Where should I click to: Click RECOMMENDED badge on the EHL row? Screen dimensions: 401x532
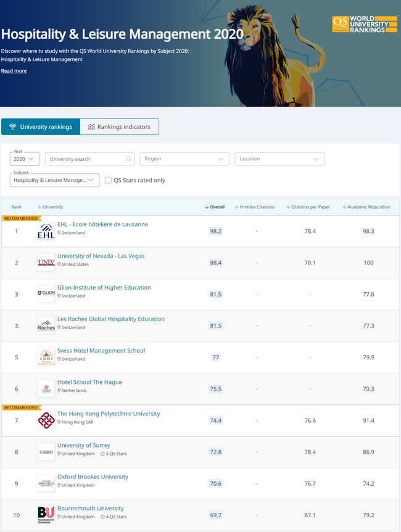tap(22, 218)
